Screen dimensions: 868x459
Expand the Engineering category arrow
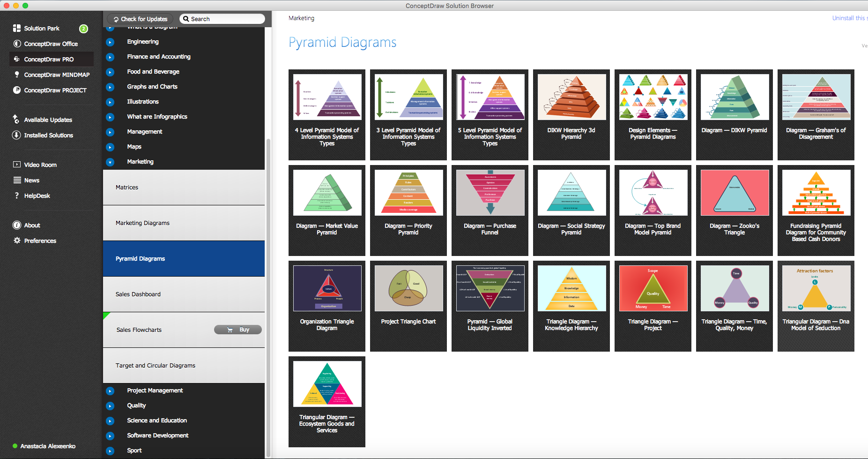pyautogui.click(x=110, y=42)
